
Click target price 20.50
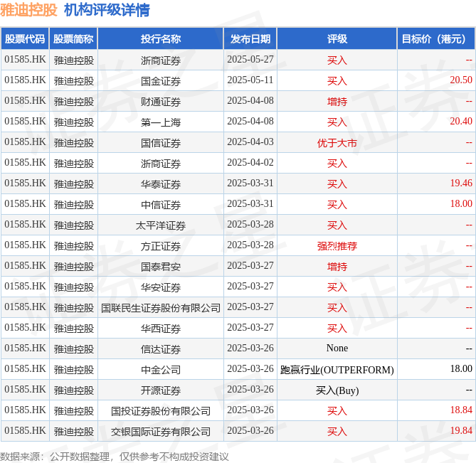click(461, 80)
